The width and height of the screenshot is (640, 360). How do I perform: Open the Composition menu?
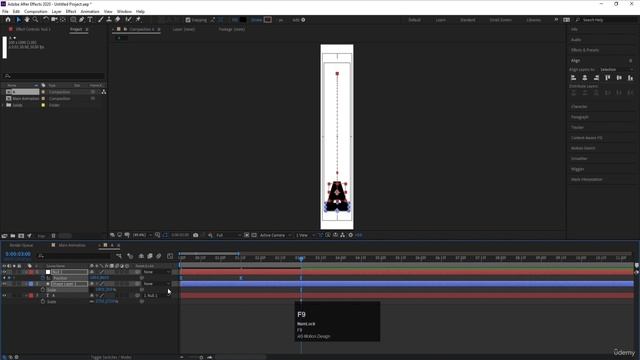click(x=36, y=11)
